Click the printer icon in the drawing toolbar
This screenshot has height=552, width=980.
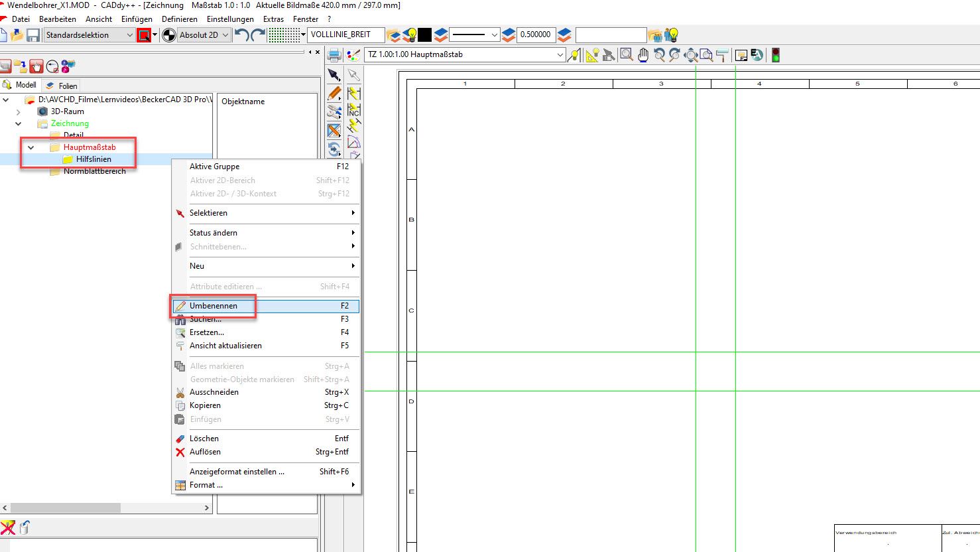pos(334,55)
